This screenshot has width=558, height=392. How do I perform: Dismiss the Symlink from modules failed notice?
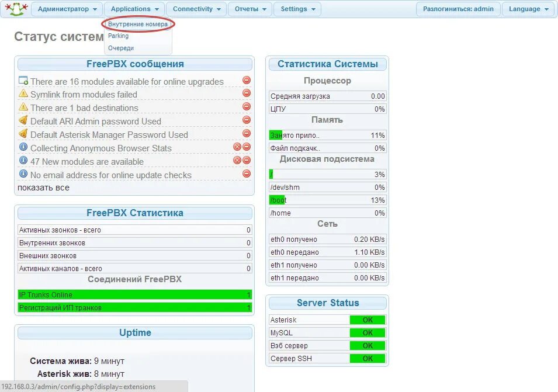[246, 93]
